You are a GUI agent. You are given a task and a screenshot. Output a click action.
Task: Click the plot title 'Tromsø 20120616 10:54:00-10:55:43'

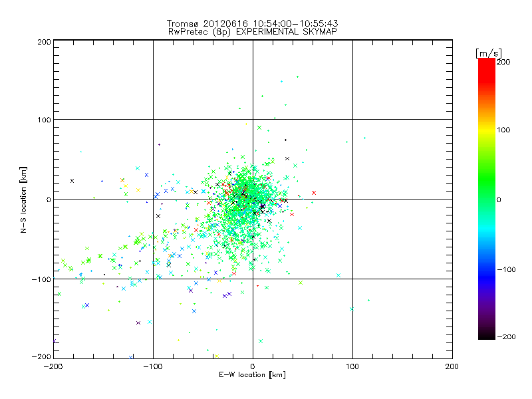coord(252,23)
